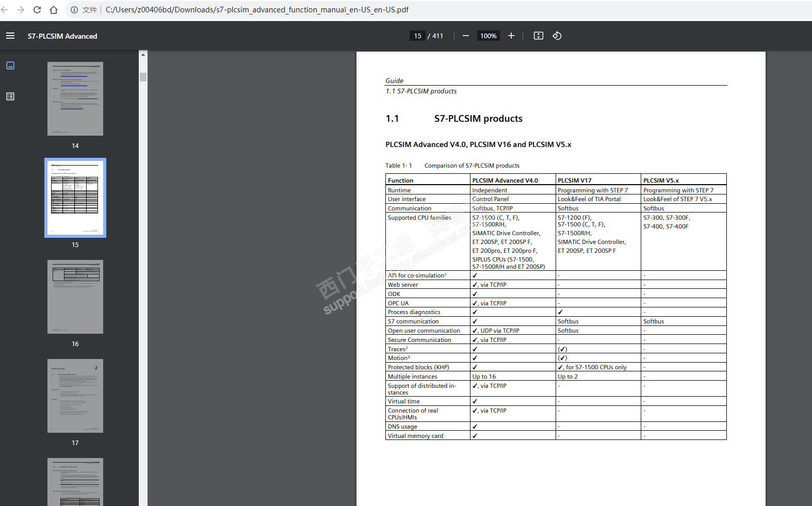The image size is (812, 506).
Task: Zoom in on the PDF
Action: (x=511, y=36)
